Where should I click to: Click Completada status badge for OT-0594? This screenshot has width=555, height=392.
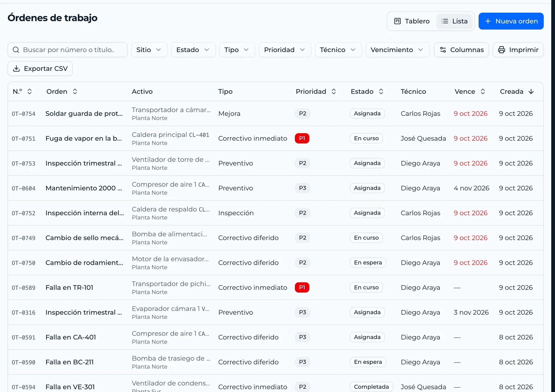(x=371, y=387)
